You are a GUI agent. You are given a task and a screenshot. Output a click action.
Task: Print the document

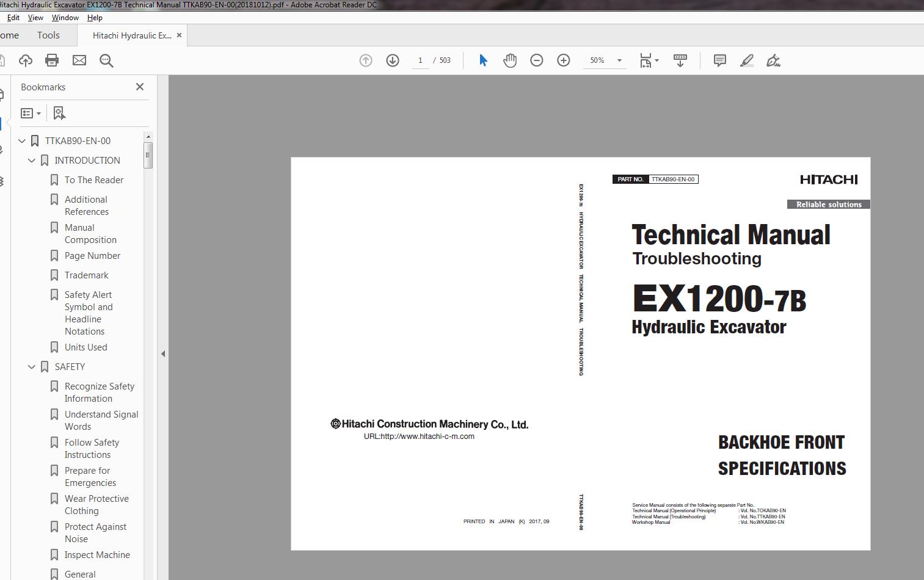click(x=52, y=60)
